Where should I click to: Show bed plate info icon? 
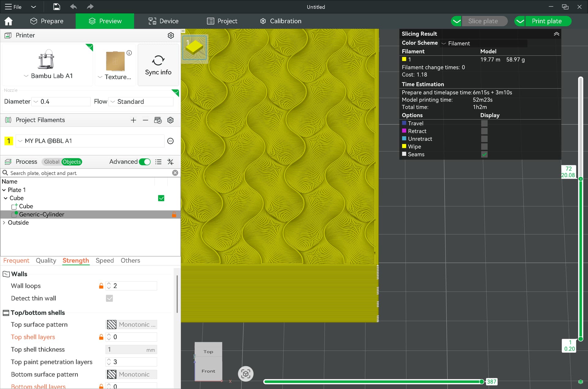pyautogui.click(x=130, y=53)
